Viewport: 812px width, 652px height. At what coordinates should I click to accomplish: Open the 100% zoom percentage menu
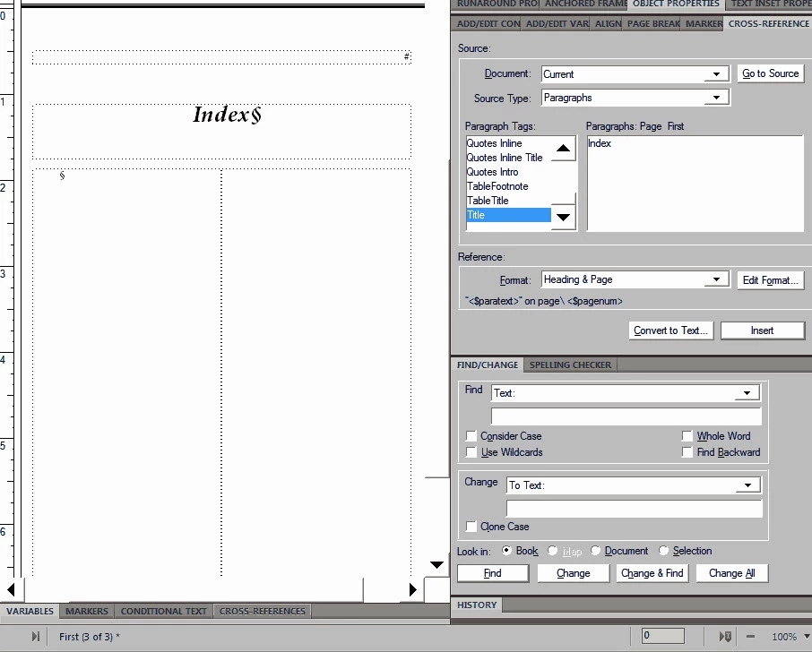tap(807, 637)
